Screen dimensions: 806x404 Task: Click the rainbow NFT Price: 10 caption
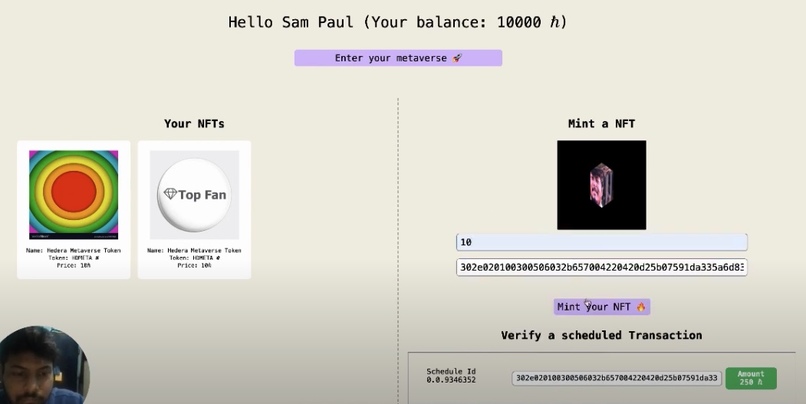pos(74,266)
